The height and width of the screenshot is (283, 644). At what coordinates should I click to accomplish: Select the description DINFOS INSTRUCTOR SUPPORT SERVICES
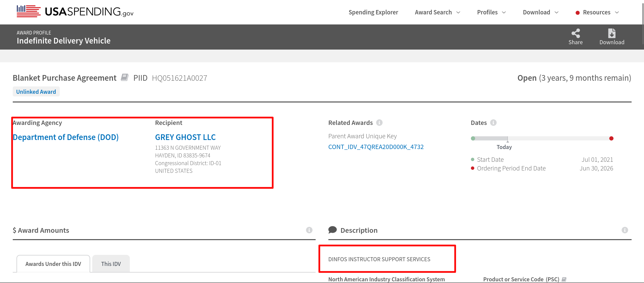(379, 259)
